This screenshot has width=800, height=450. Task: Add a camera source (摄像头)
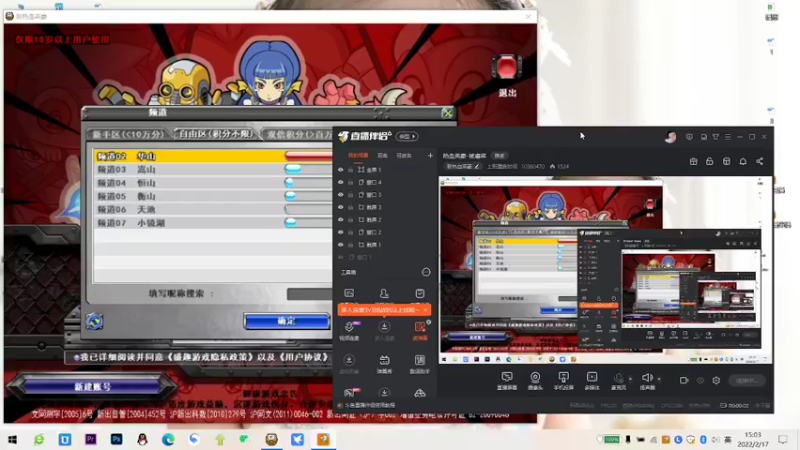[x=535, y=377]
